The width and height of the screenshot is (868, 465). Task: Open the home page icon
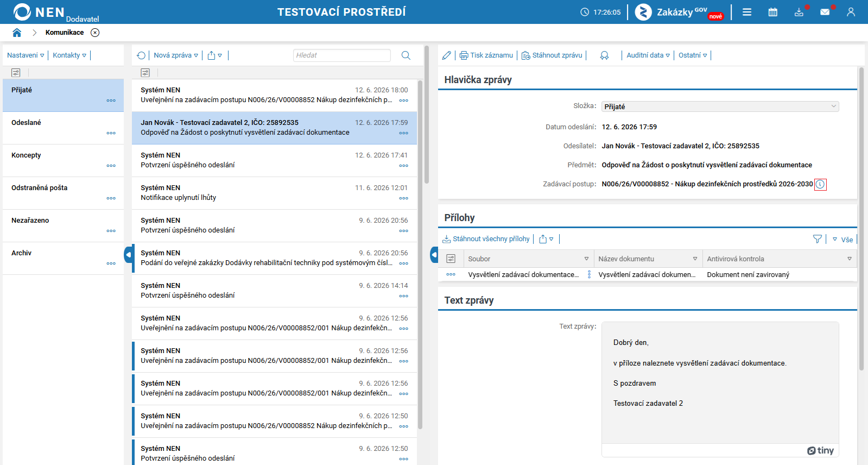pos(17,33)
